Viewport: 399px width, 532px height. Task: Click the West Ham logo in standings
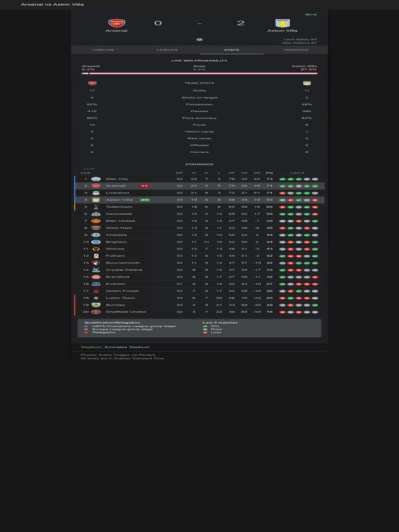(96, 228)
